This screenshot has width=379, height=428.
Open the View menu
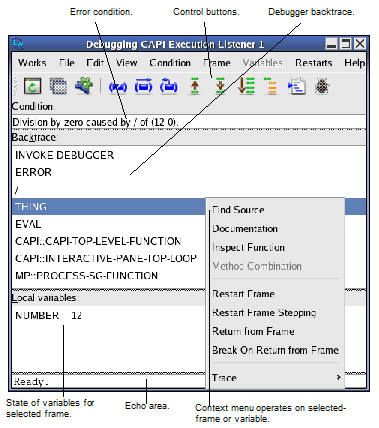pyautogui.click(x=126, y=63)
